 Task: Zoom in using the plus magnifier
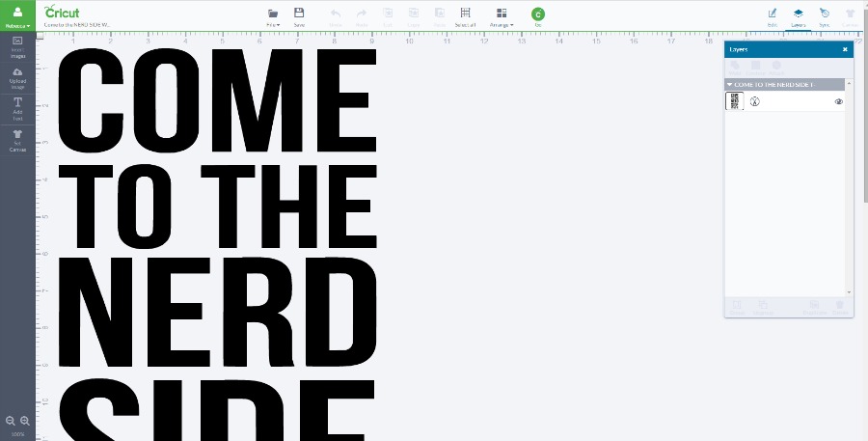point(25,421)
